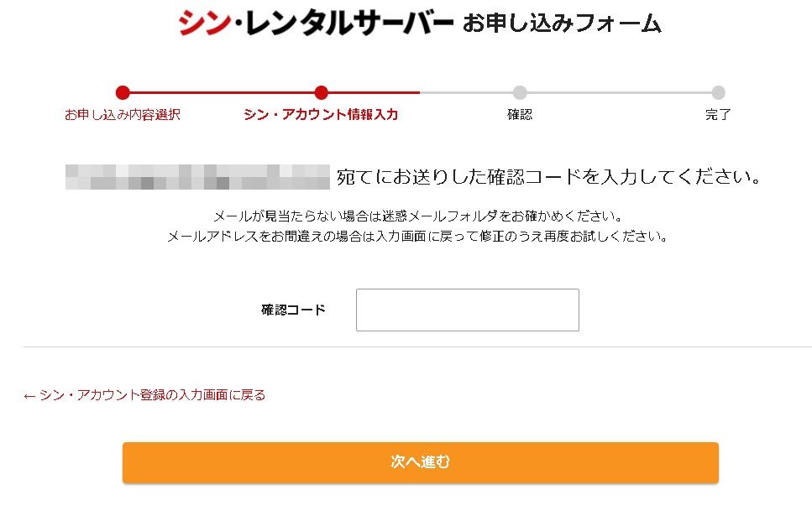Click the gray progress line between 確認 and 完了

click(619, 92)
